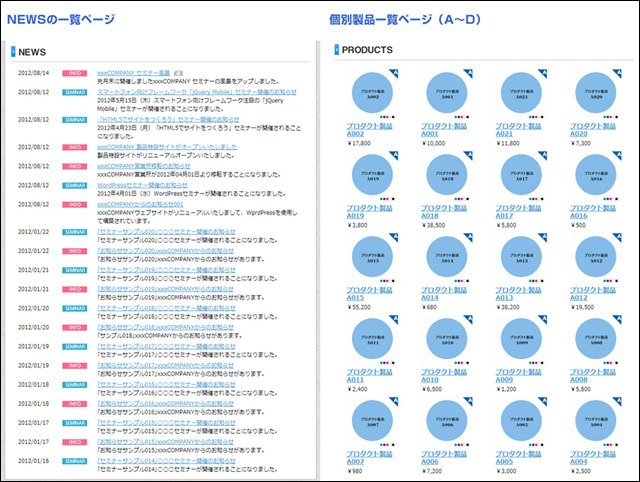Image resolution: width=640 pixels, height=482 pixels.
Task: Open the WordPress seminar announcement link
Action: tap(158, 184)
